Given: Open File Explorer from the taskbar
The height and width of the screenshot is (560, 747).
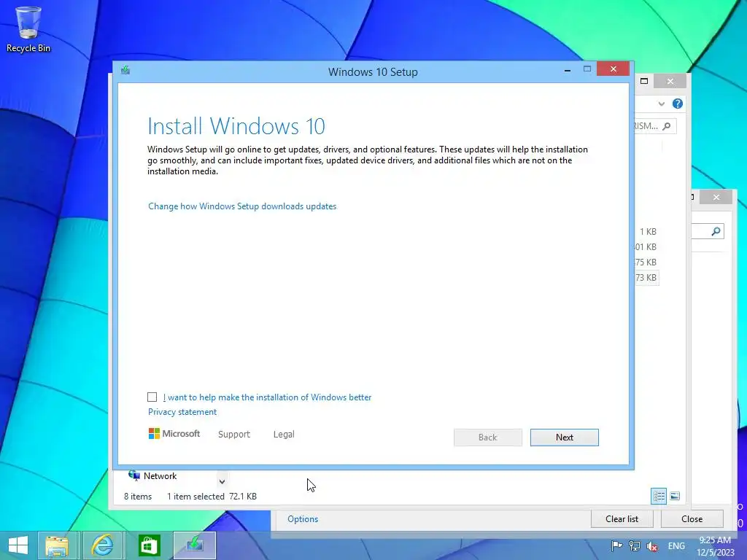Looking at the screenshot, I should click(x=57, y=545).
